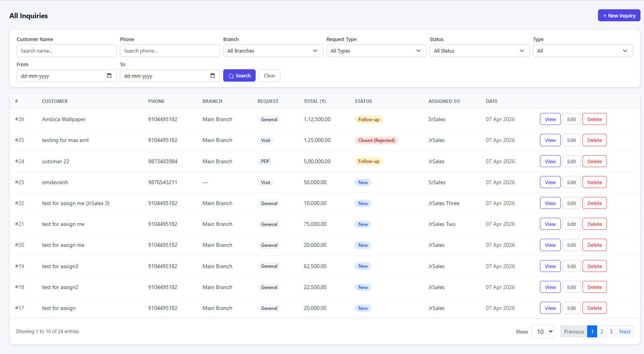Select the New status badge in row #23
Screen dimensions: 644x354
click(363, 183)
